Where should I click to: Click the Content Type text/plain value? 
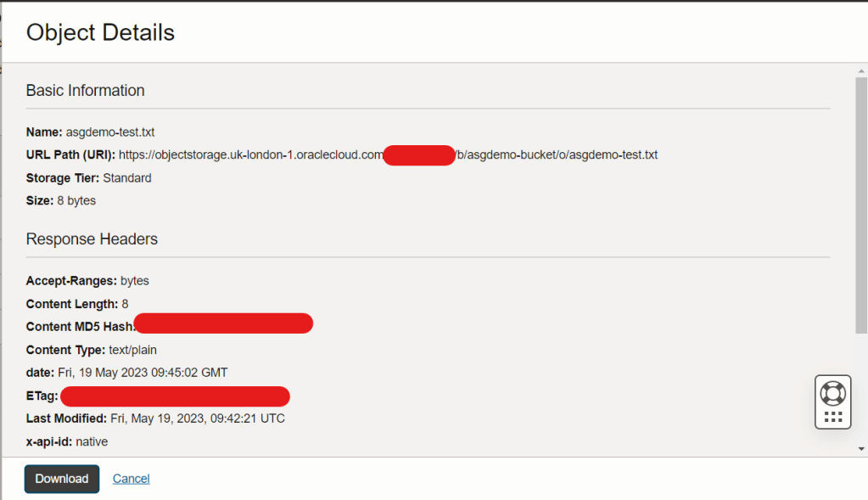pyautogui.click(x=133, y=350)
